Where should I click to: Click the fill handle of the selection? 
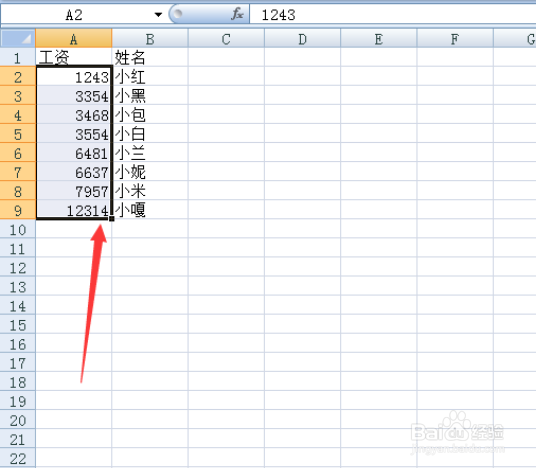[112, 219]
